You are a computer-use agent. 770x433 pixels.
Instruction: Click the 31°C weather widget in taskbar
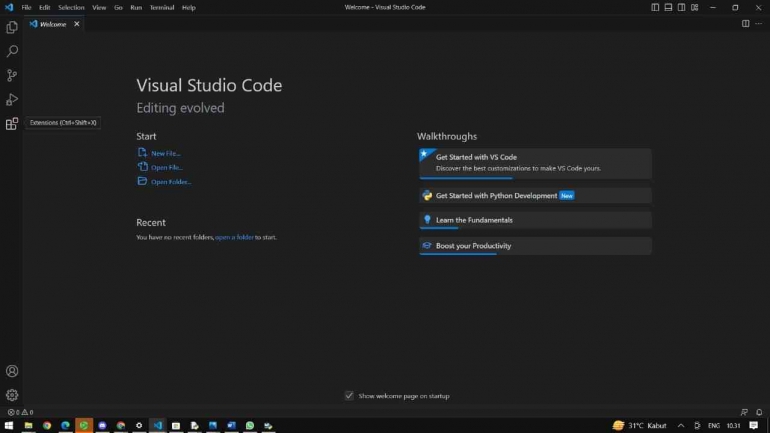[x=639, y=426]
